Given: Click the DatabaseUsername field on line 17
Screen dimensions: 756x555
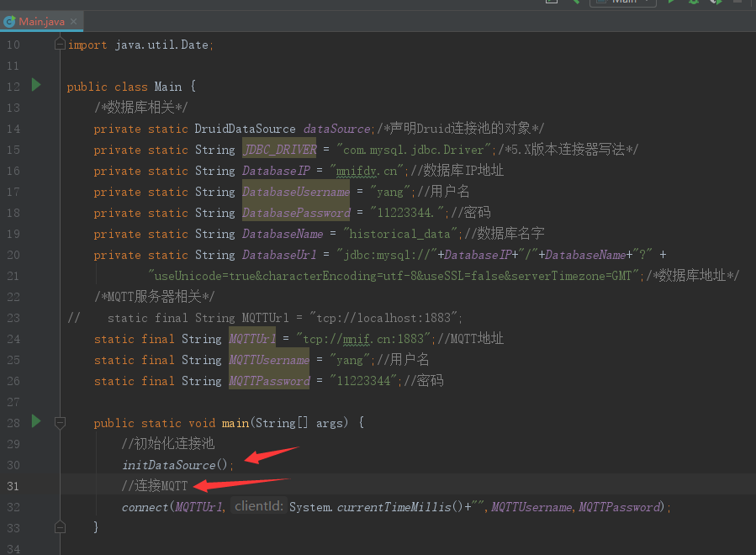Looking at the screenshot, I should [296, 192].
